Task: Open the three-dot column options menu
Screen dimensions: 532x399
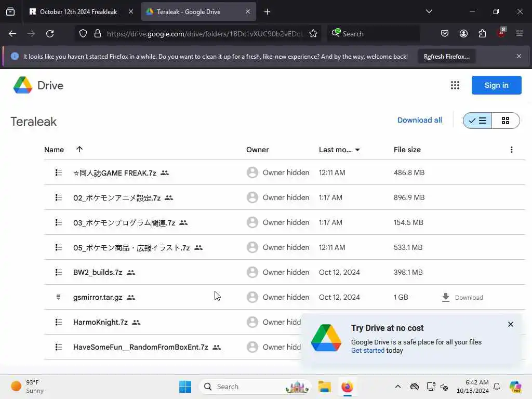Action: tap(512, 150)
